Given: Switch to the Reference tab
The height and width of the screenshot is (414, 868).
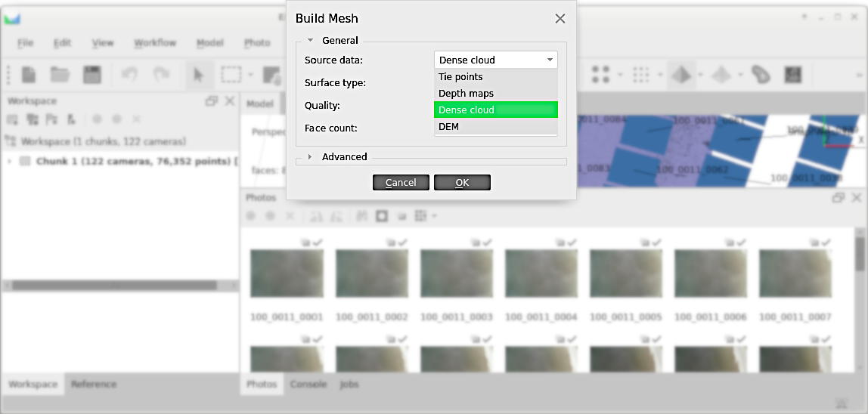Looking at the screenshot, I should pyautogui.click(x=94, y=384).
